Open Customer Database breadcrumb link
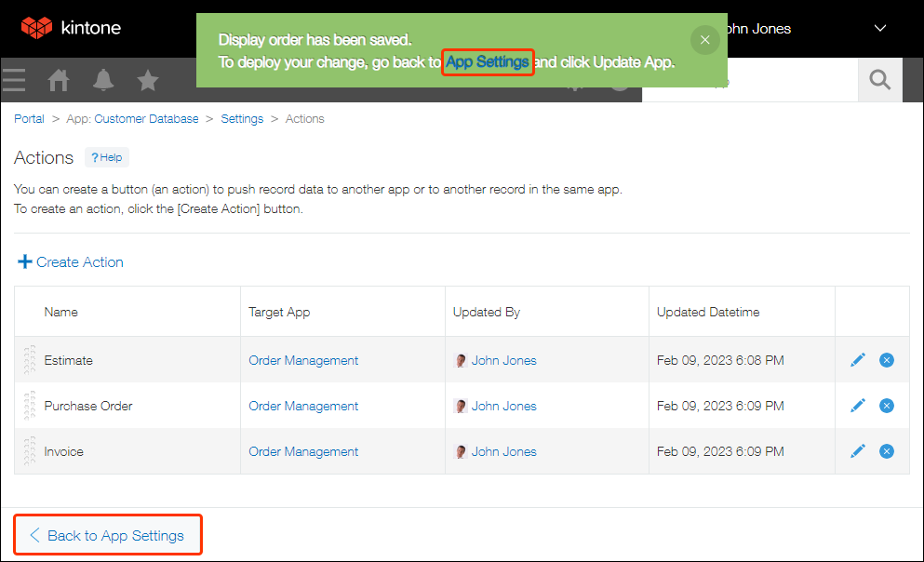 point(146,119)
